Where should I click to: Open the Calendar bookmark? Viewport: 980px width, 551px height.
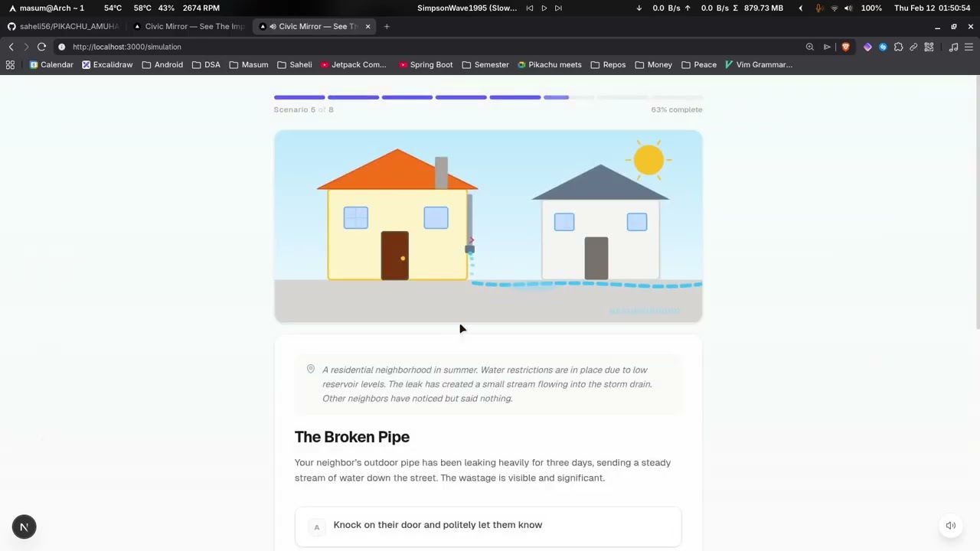51,65
